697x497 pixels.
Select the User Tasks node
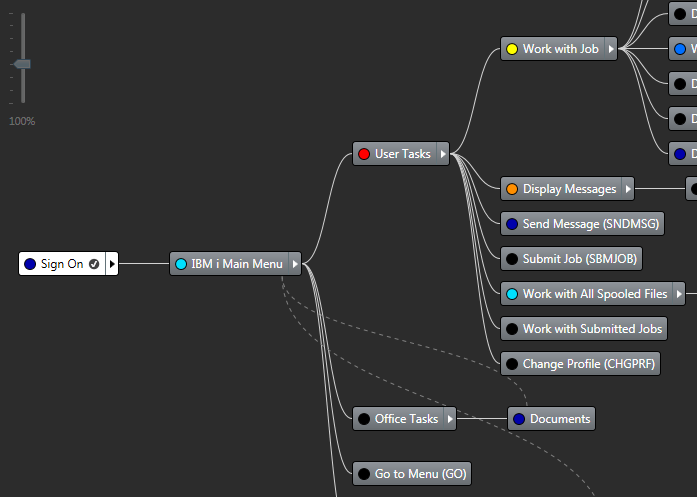pyautogui.click(x=401, y=154)
